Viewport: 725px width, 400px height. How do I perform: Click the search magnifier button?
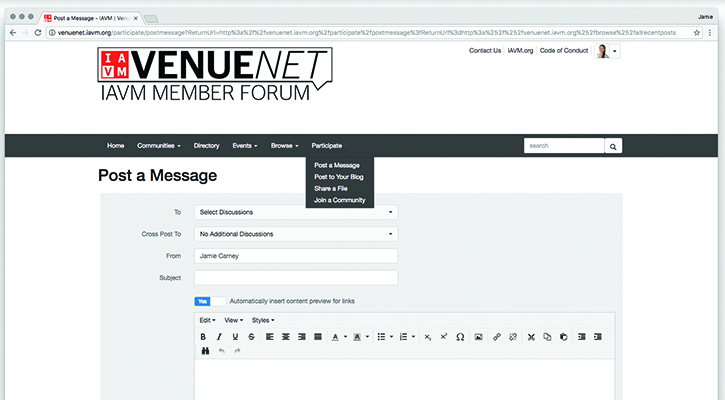(x=613, y=146)
